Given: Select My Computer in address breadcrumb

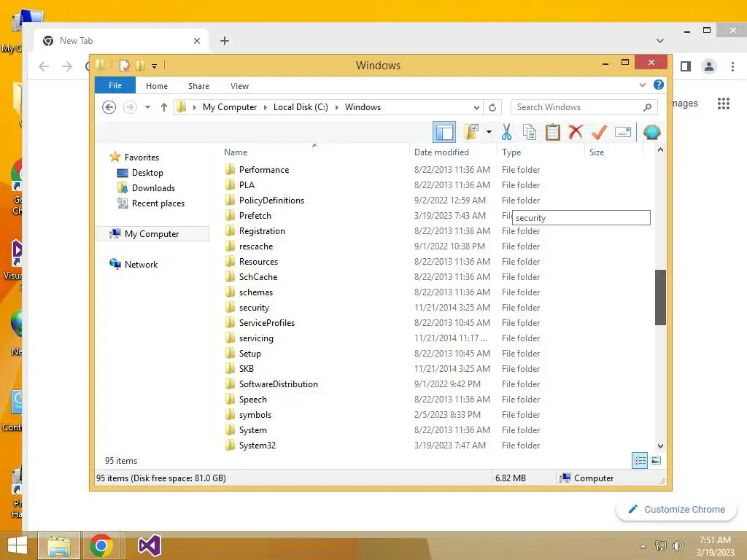Looking at the screenshot, I should point(230,107).
